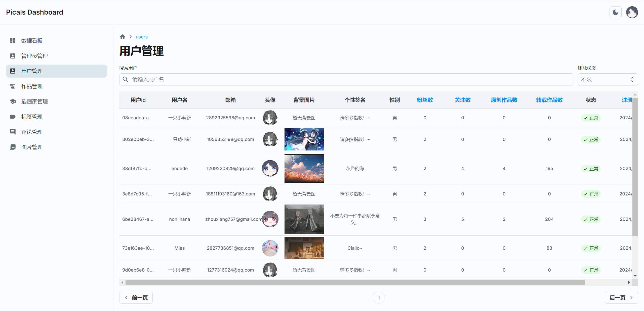The height and width of the screenshot is (311, 644).
Task: Go to previous page with 前一页
Action: [x=136, y=298]
